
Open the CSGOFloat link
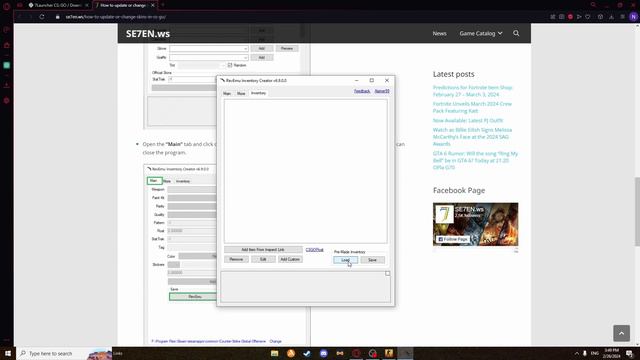314,249
